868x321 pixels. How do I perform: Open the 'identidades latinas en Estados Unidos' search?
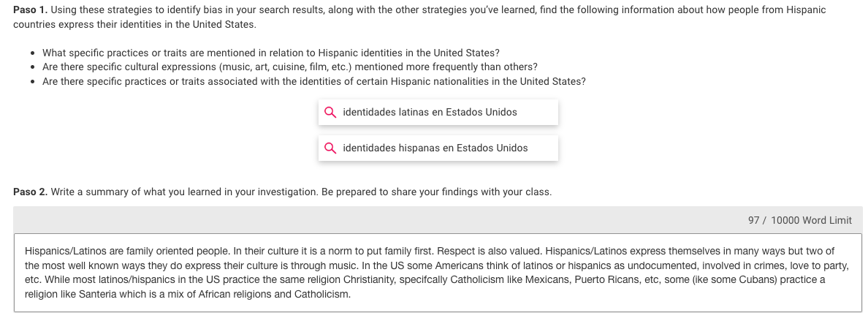click(438, 113)
